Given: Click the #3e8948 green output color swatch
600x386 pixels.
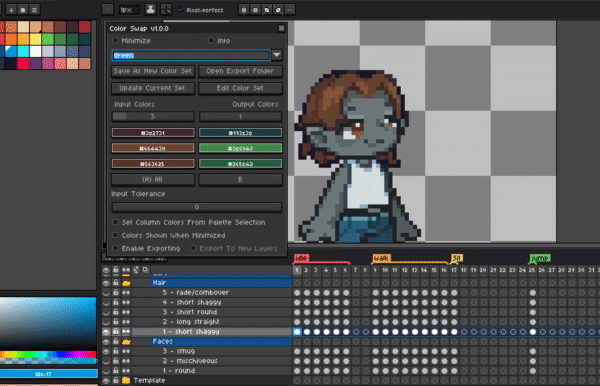Looking at the screenshot, I should [x=240, y=148].
